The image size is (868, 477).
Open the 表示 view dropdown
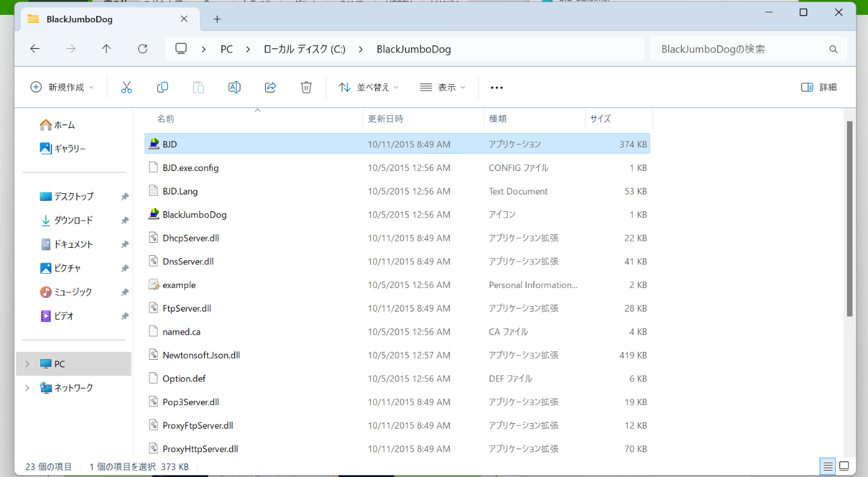(x=443, y=87)
